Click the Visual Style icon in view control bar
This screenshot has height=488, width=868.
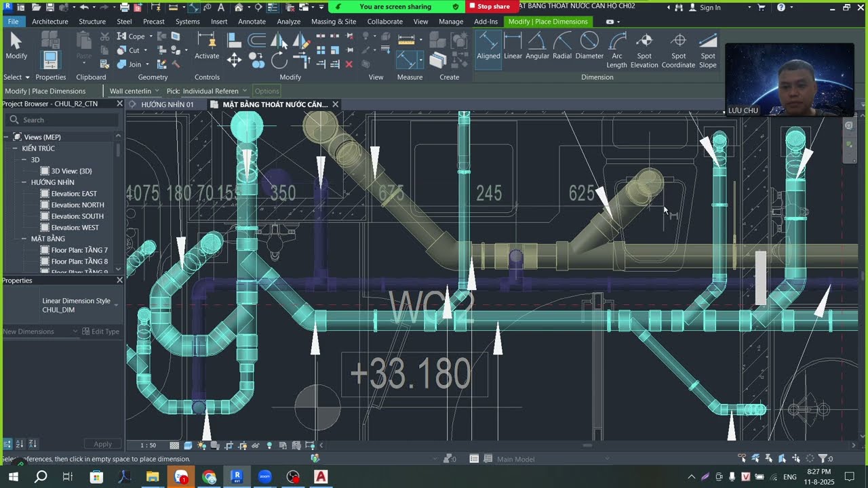pyautogui.click(x=188, y=445)
